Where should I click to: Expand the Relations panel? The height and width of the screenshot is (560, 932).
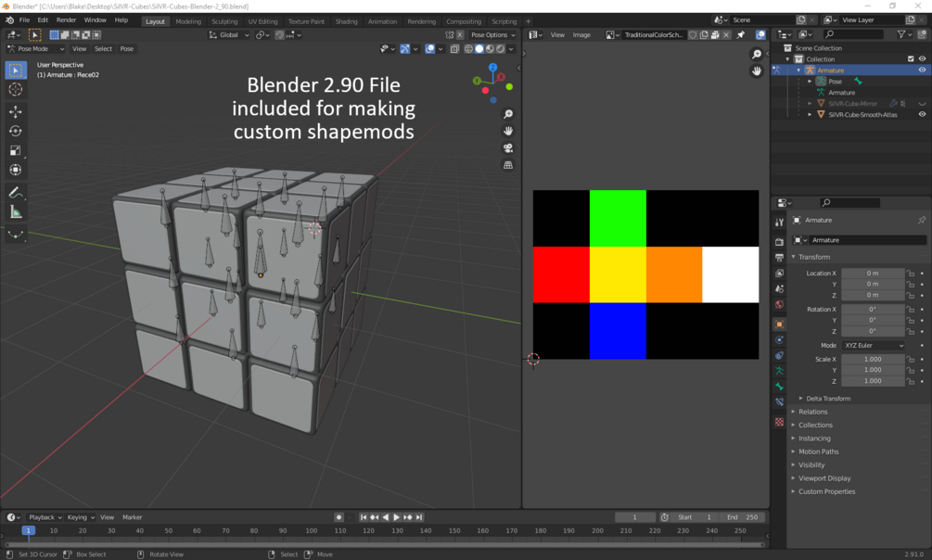coord(812,412)
